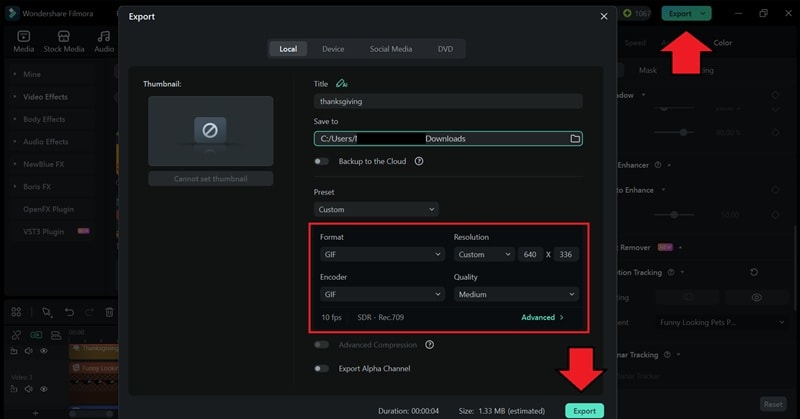The image size is (800, 419).
Task: Click the 1067 credits coin icon
Action: point(627,13)
